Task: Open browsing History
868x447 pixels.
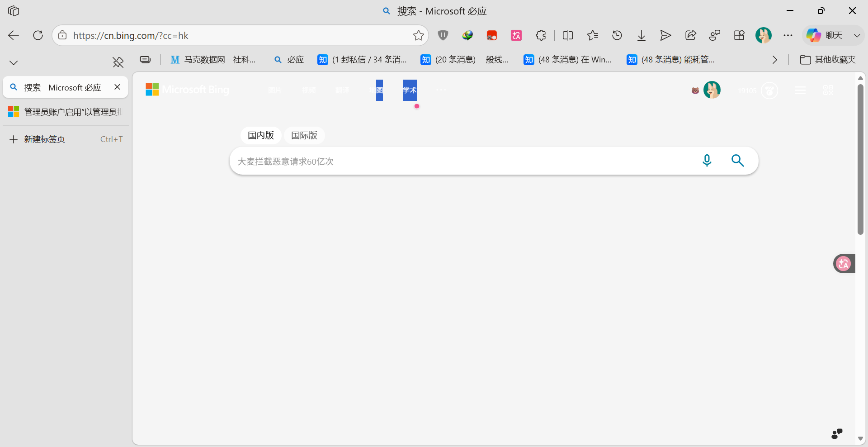Action: (617, 35)
